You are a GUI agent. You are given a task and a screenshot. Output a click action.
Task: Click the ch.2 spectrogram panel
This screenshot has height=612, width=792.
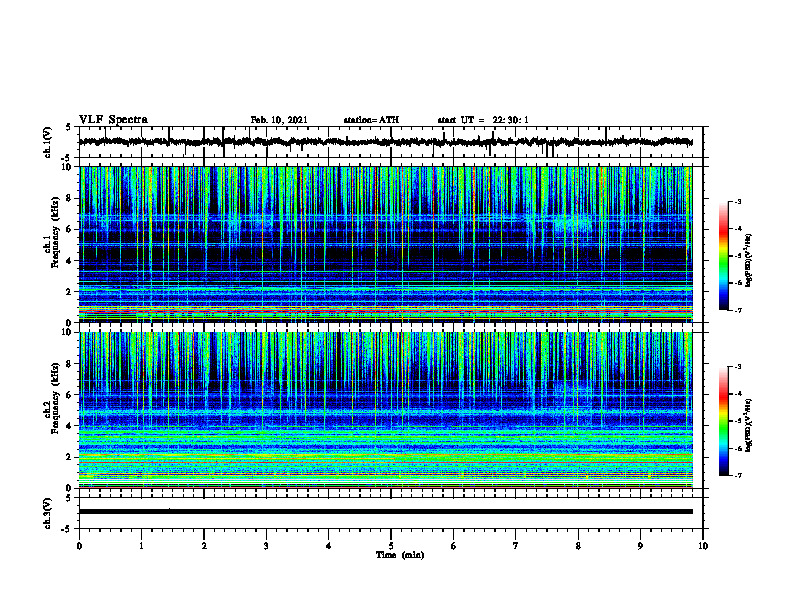385,410
